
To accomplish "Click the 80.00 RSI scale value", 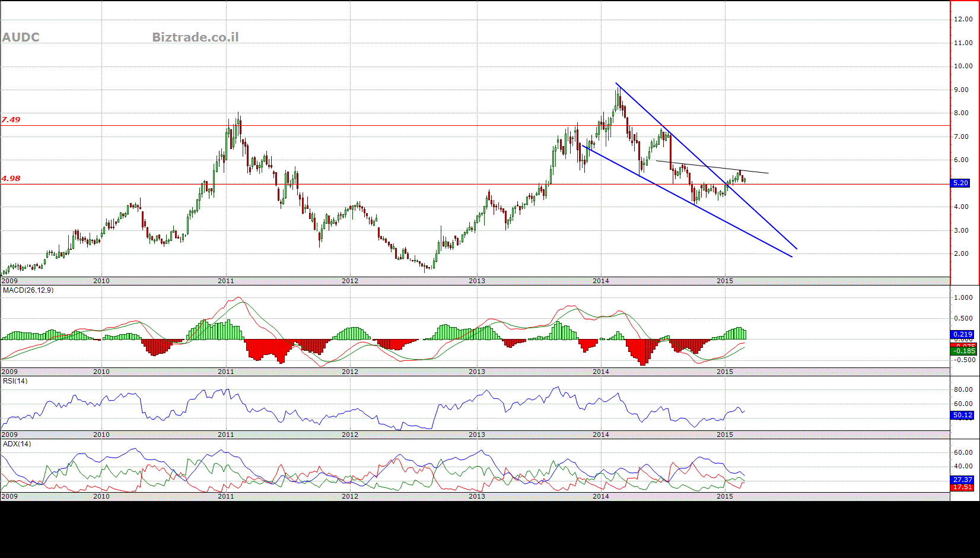I will coord(963,389).
